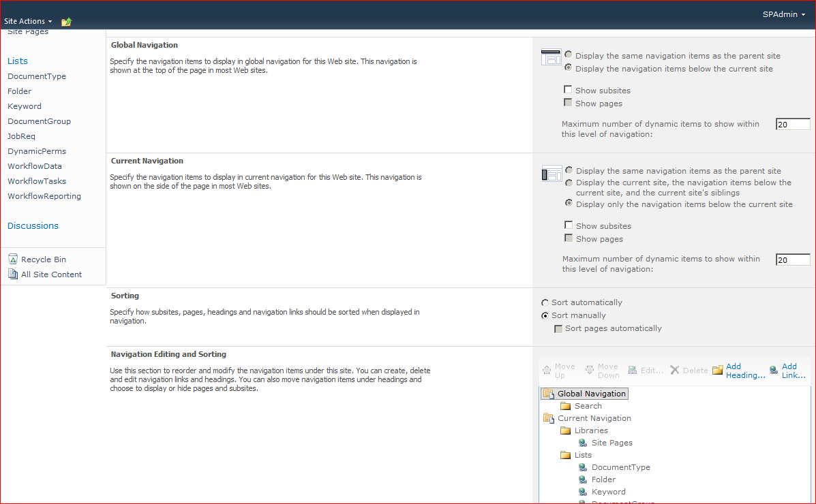Click the Add Link globe icon
816x504 pixels.
click(x=774, y=371)
